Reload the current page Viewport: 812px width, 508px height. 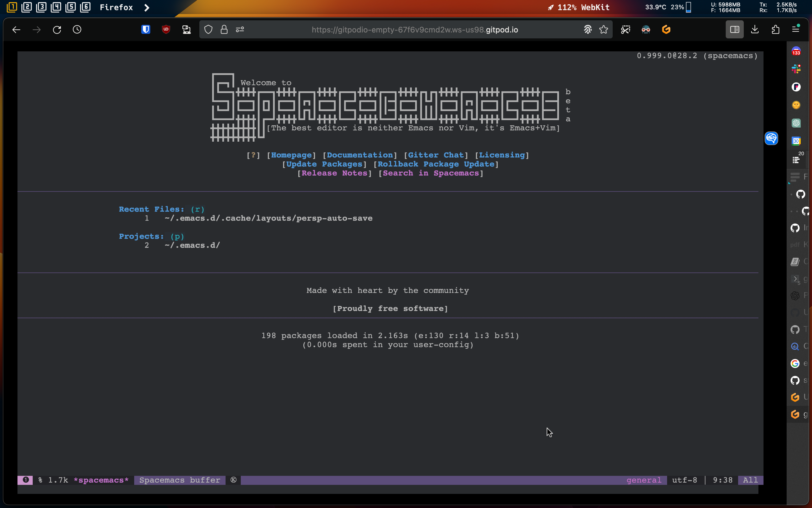click(57, 30)
